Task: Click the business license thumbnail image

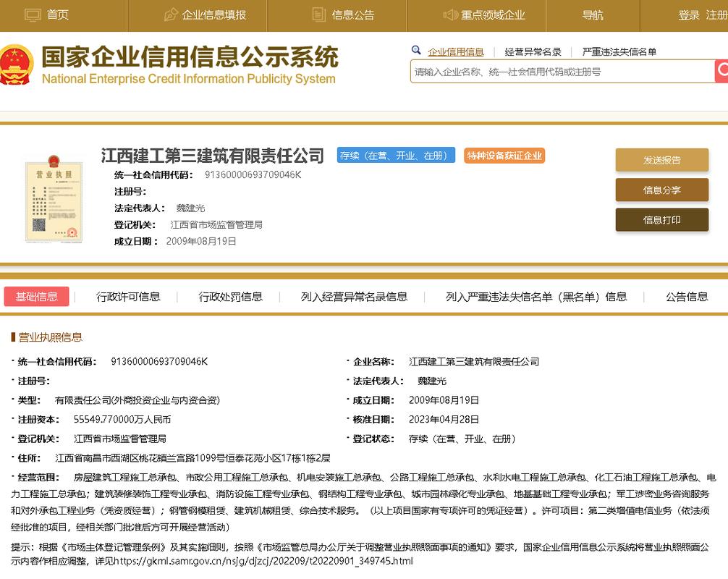Action: click(54, 200)
